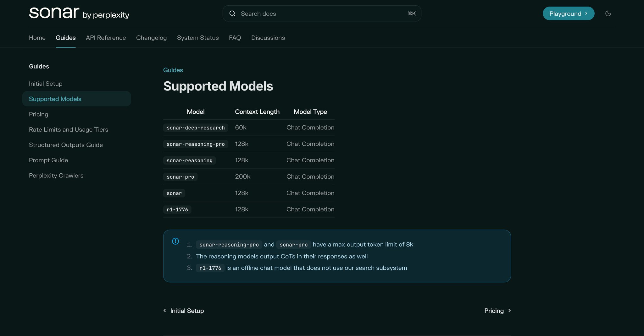Screen dimensions: 644x336
Task: Open Pricing in the sidebar
Action: pos(38,114)
